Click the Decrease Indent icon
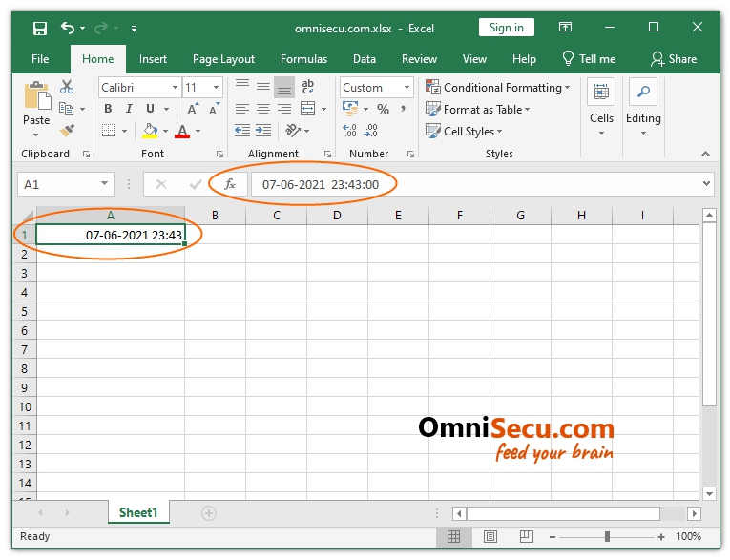The image size is (730, 560). click(x=242, y=131)
